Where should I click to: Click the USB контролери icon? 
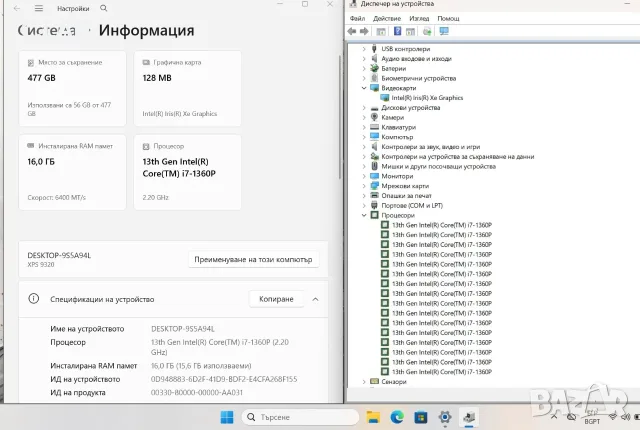(x=374, y=49)
